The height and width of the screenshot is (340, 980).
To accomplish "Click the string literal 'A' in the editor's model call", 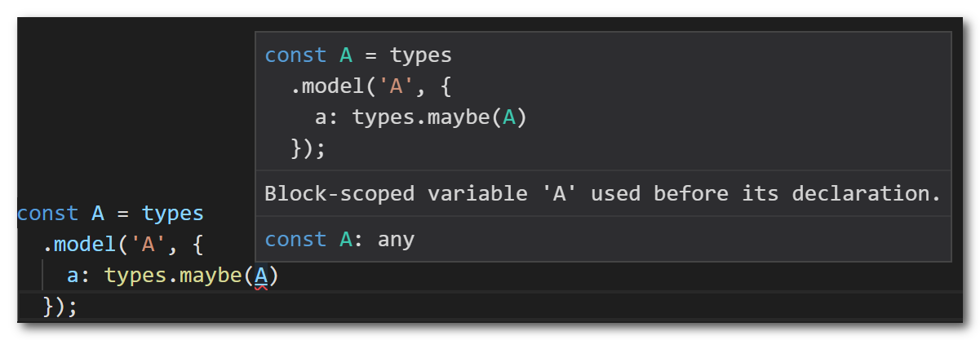I will point(148,245).
